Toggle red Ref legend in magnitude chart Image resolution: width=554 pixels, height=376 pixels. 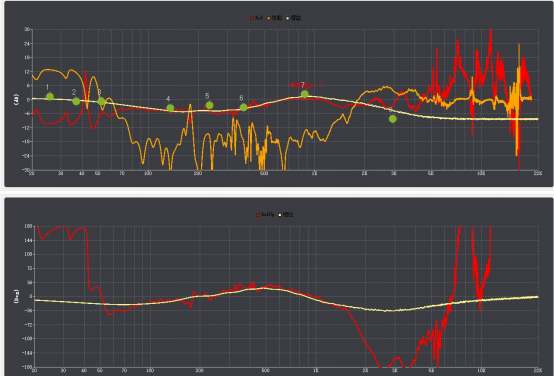[257, 18]
